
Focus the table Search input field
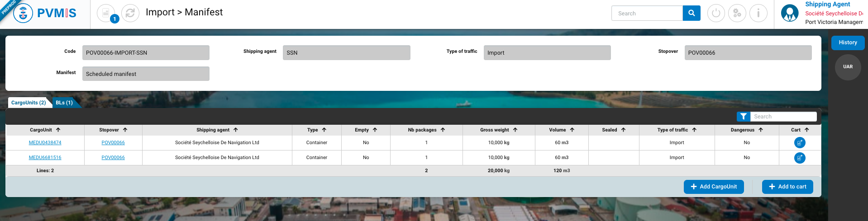point(783,117)
